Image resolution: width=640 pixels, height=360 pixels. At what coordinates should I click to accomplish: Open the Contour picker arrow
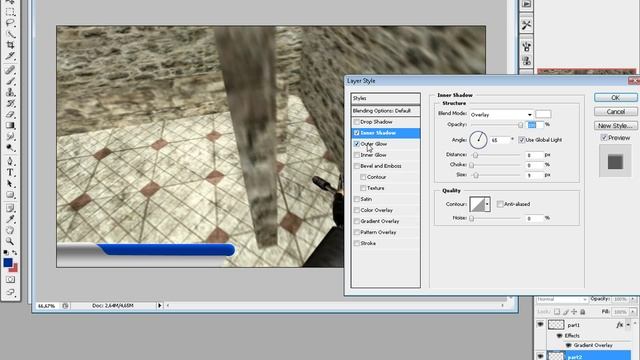click(x=487, y=204)
